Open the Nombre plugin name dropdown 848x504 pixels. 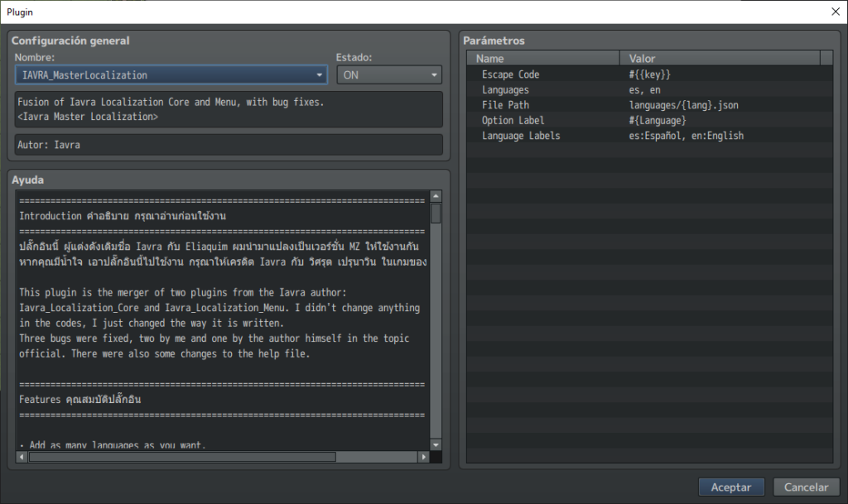tap(171, 74)
